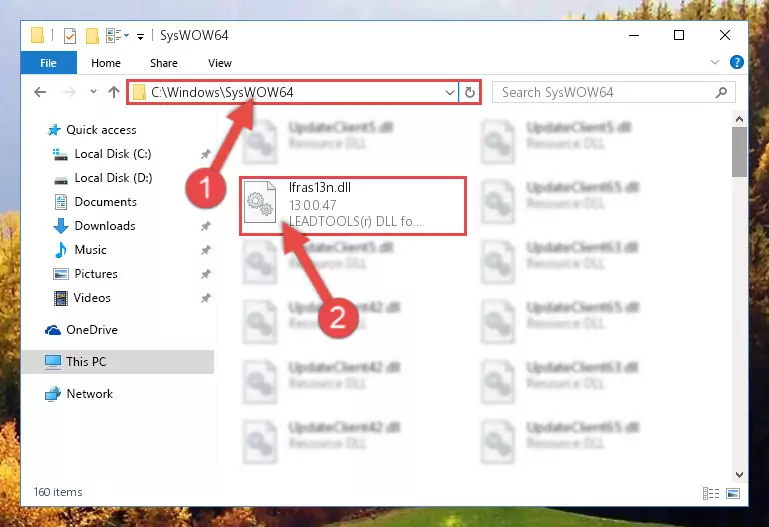This screenshot has height=527, width=769.
Task: Open Help with the question mark icon
Action: 737,62
